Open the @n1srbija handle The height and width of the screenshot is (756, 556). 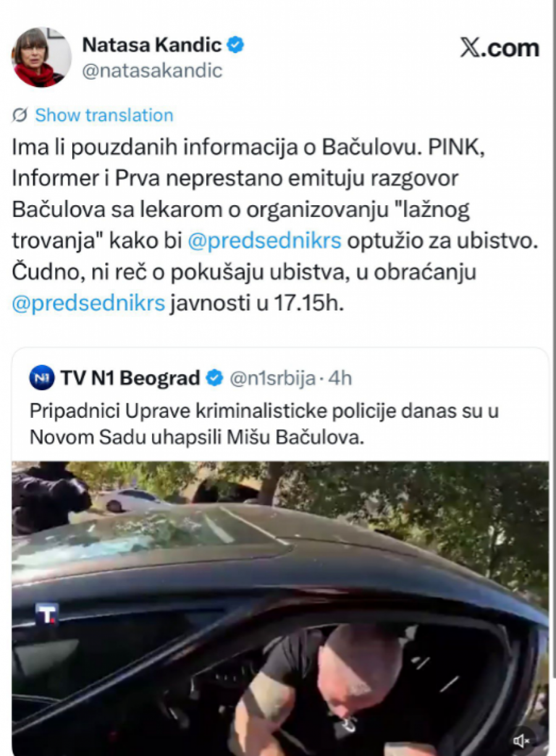(272, 378)
